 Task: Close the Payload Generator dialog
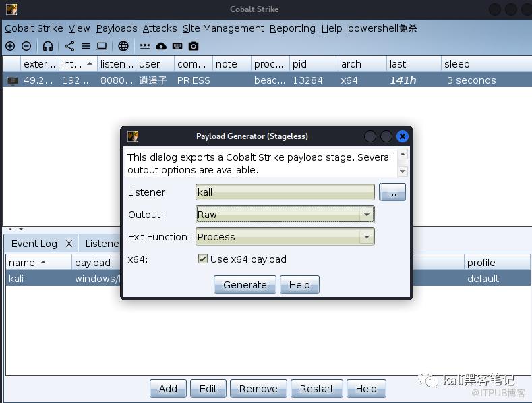point(403,136)
